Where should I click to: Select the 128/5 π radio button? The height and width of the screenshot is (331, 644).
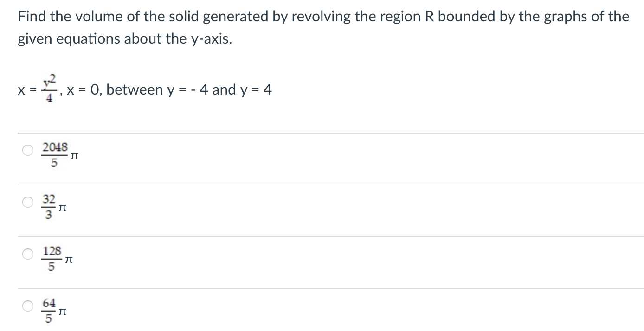(28, 253)
